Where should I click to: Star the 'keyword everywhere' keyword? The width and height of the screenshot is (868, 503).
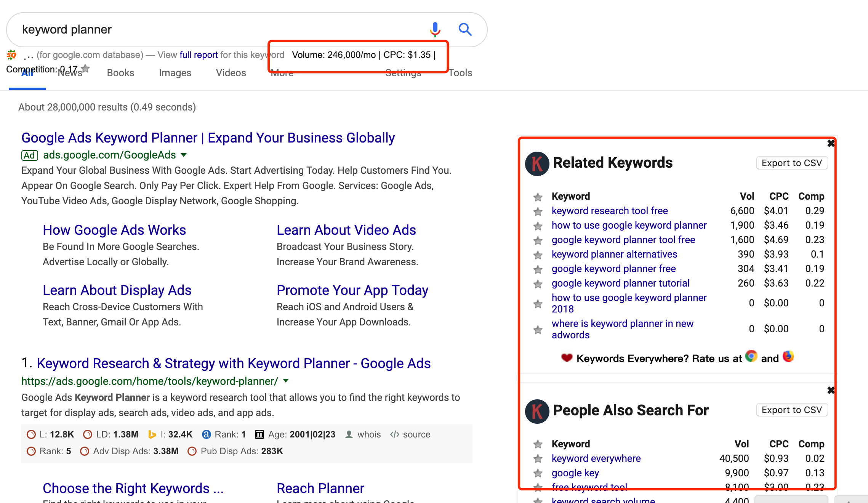click(538, 459)
